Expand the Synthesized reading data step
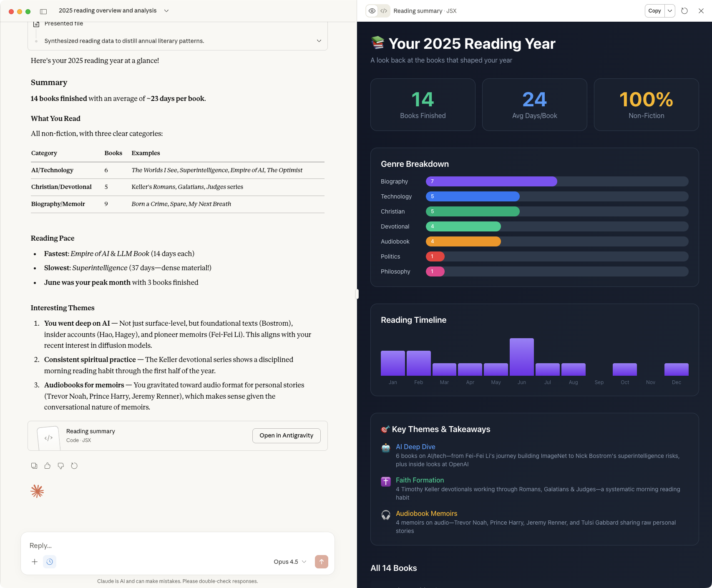The width and height of the screenshot is (712, 588). click(319, 41)
